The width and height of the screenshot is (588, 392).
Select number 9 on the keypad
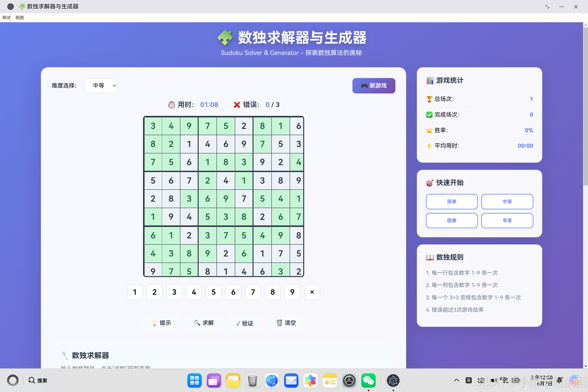point(292,292)
